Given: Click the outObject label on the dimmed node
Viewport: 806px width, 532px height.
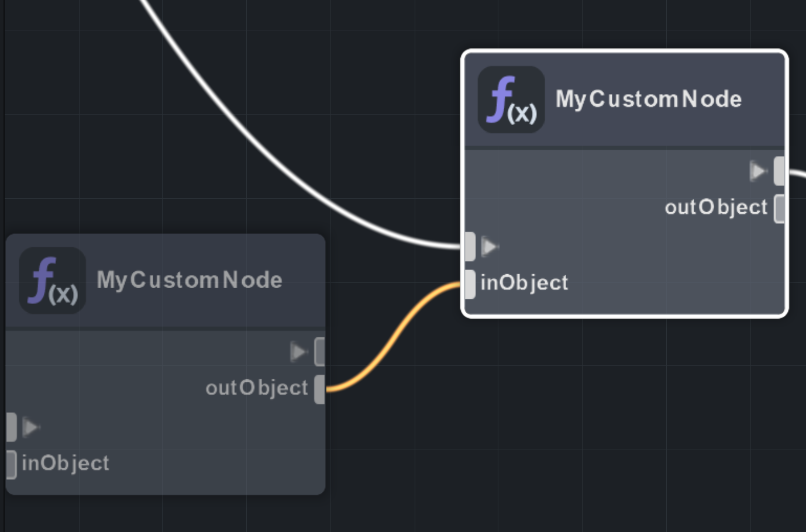Looking at the screenshot, I should (256, 388).
